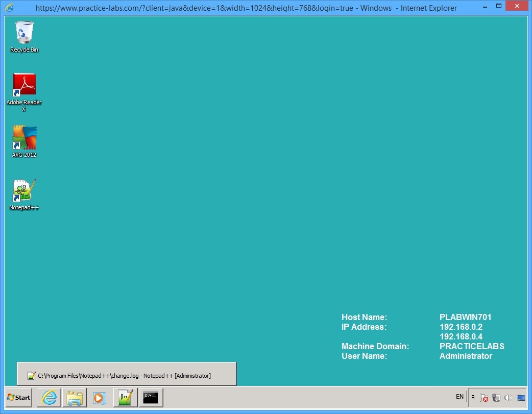The height and width of the screenshot is (414, 532).
Task: Restore down the browser window
Action: pos(499,6)
